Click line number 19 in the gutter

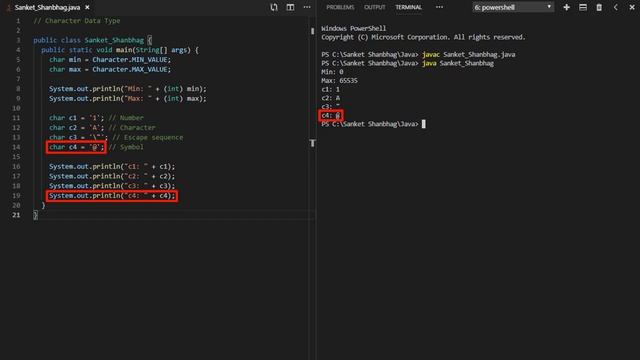pos(16,196)
